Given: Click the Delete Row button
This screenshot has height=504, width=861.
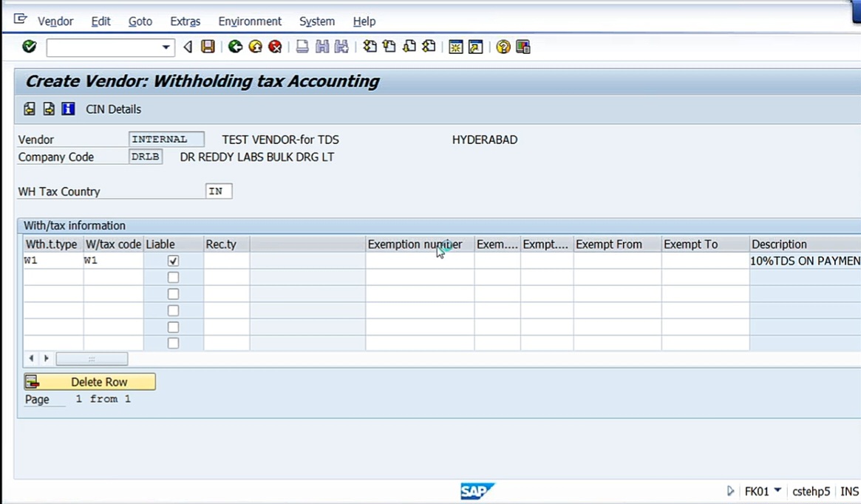Looking at the screenshot, I should click(x=90, y=381).
